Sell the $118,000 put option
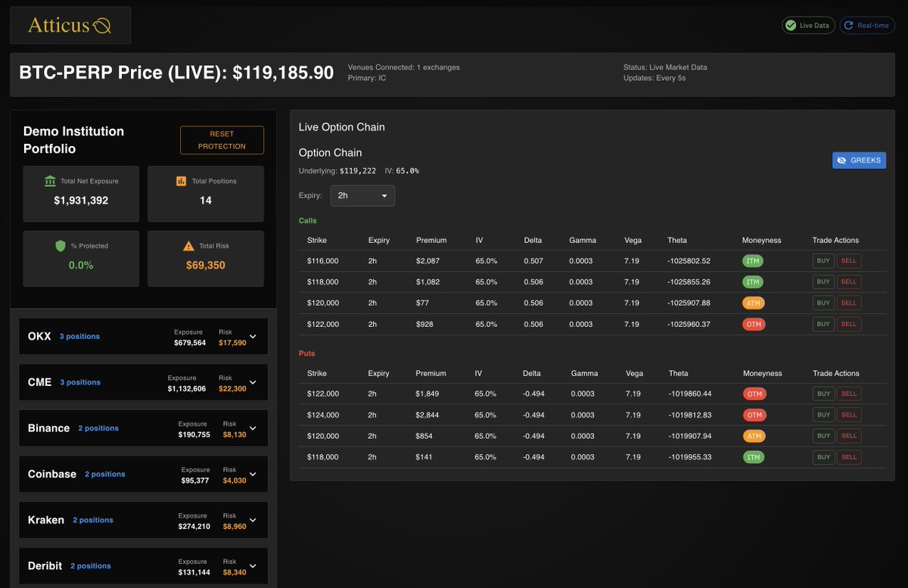Viewport: 908px width, 588px height. (x=849, y=457)
